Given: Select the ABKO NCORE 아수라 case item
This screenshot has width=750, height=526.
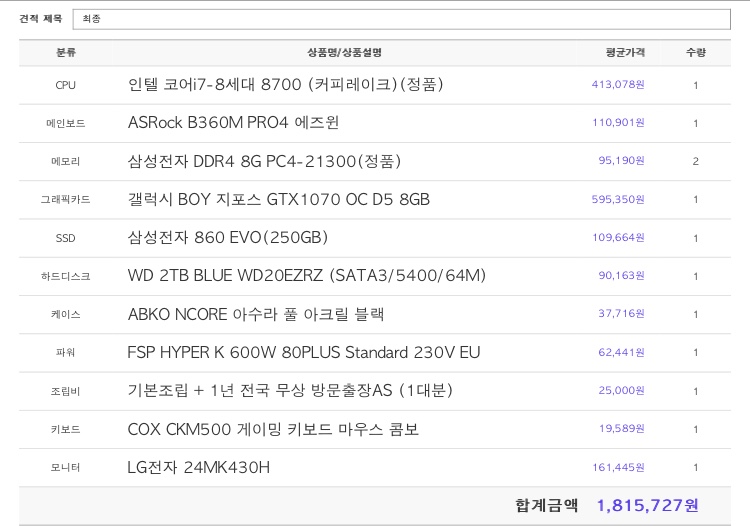Looking at the screenshot, I should point(256,314).
